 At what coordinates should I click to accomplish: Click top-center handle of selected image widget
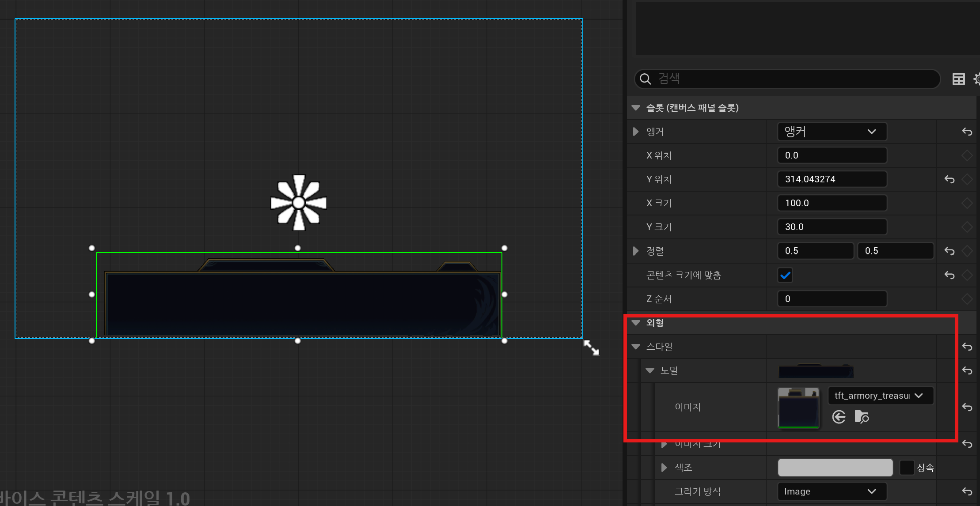coord(298,248)
